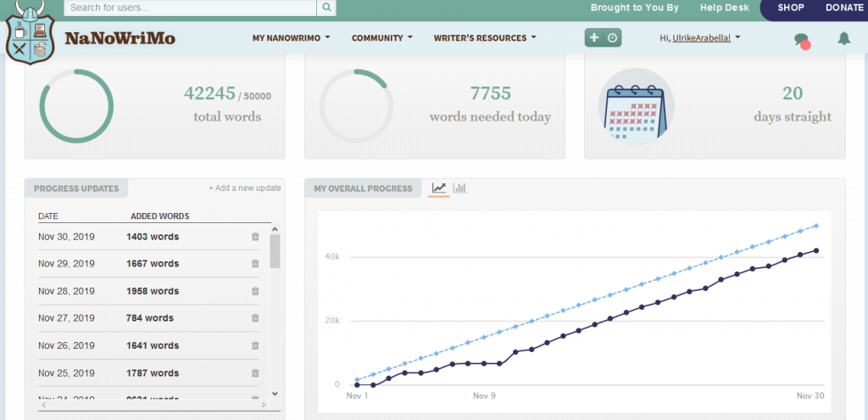
Task: Click Add a new update link
Action: pos(245,188)
